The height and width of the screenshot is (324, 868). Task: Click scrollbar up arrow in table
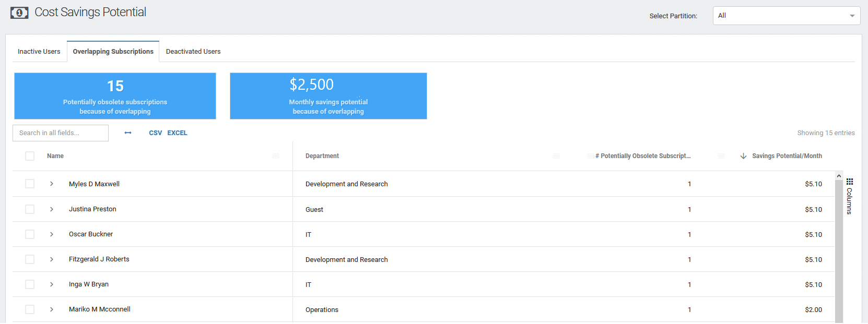click(x=839, y=176)
